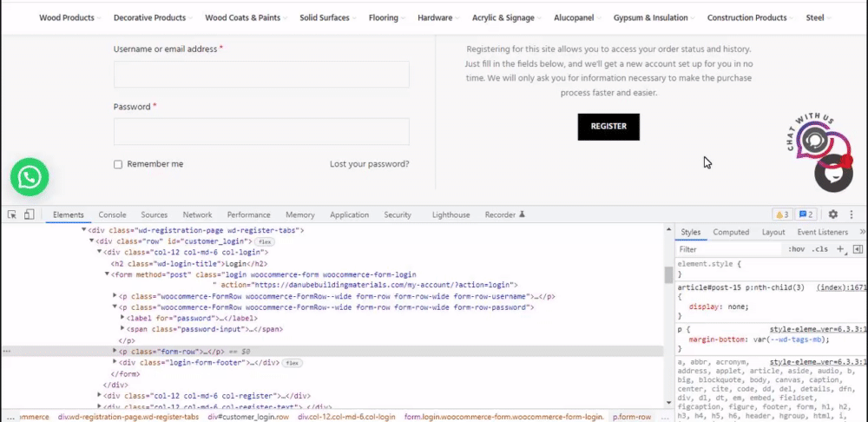The width and height of the screenshot is (868, 422).
Task: Open the Wood Coats & Paints menu
Action: (247, 17)
